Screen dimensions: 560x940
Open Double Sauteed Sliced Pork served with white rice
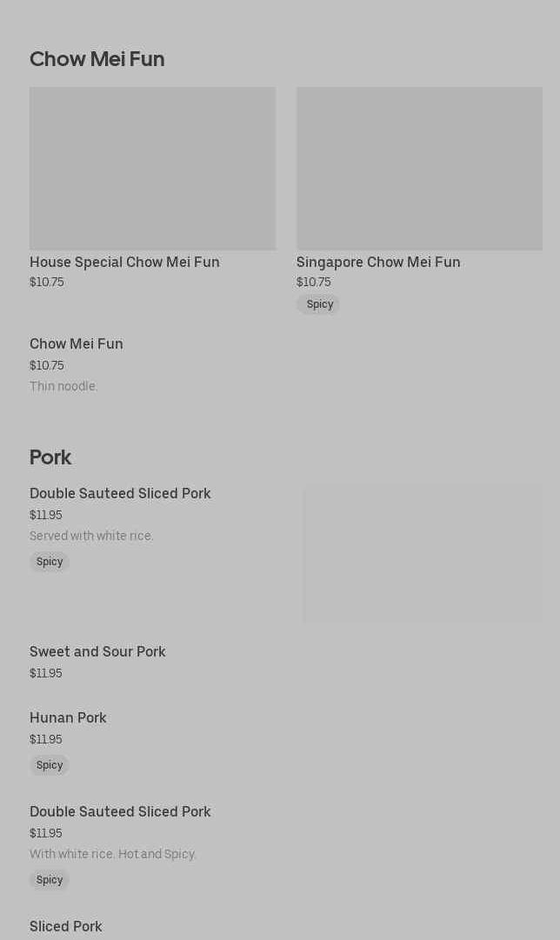point(120,493)
